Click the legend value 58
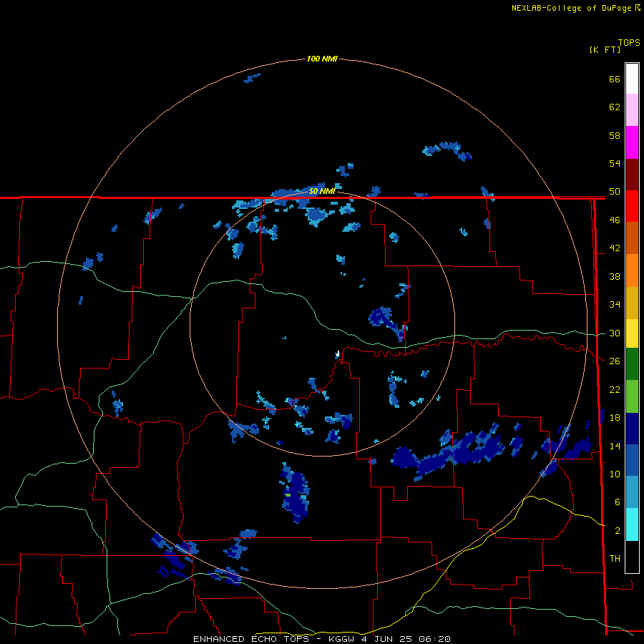Viewport: 644px width, 644px height. [615, 135]
